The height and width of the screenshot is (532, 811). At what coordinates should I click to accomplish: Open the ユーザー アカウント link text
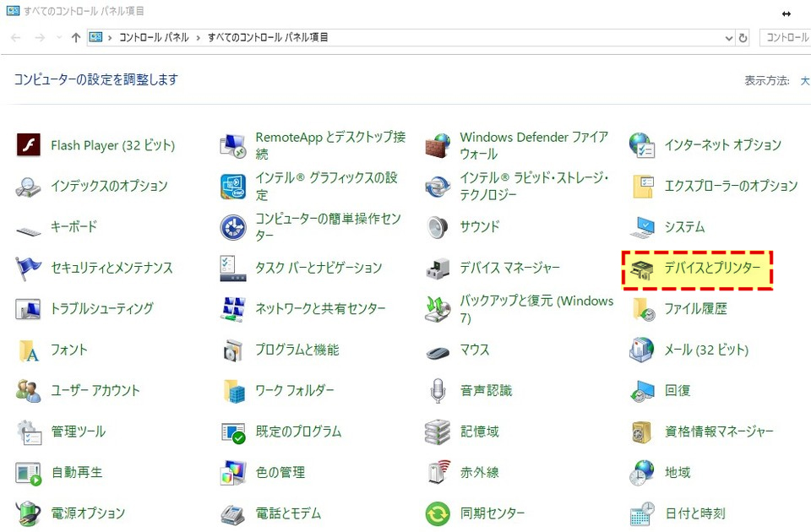pos(95,391)
